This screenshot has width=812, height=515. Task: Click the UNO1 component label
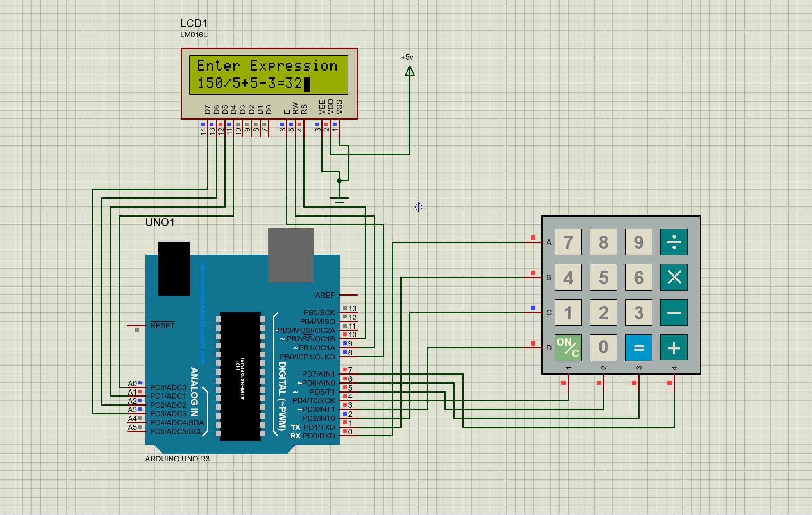point(160,222)
